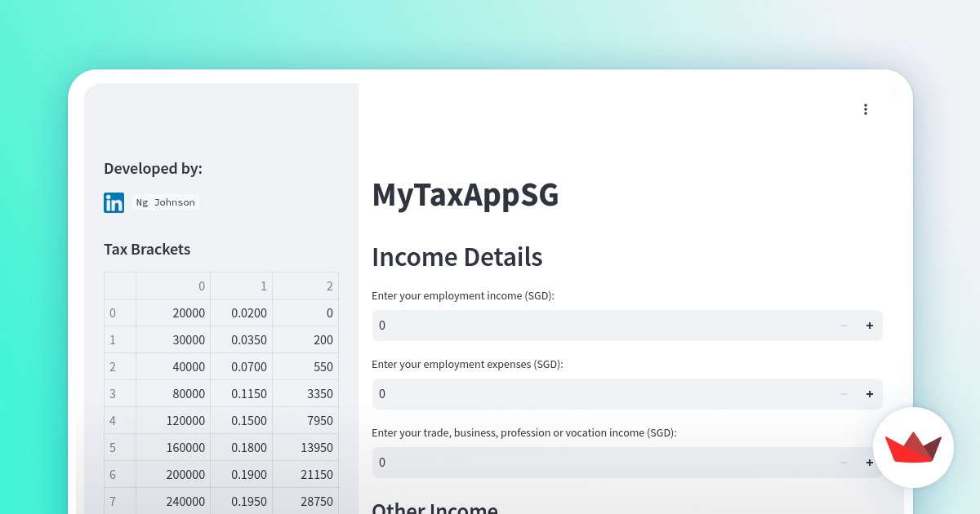The image size is (980, 514).
Task: Click the MyTaxAppSG title
Action: 465,195
